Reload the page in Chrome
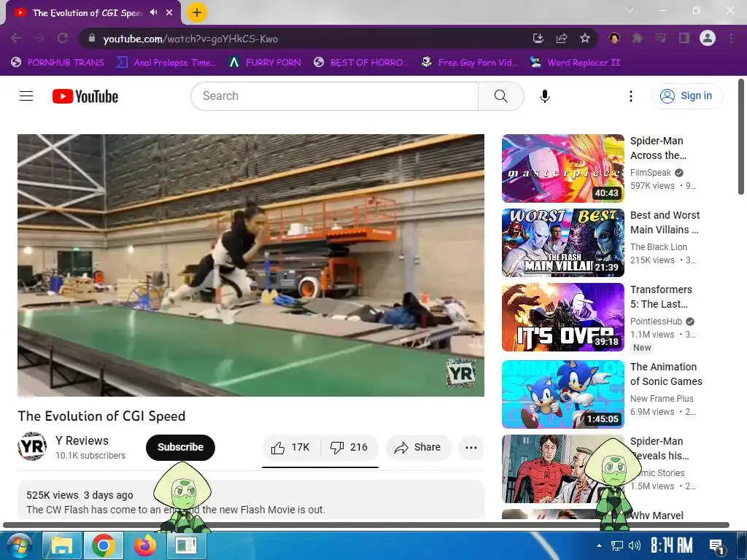The image size is (747, 560). point(63,38)
